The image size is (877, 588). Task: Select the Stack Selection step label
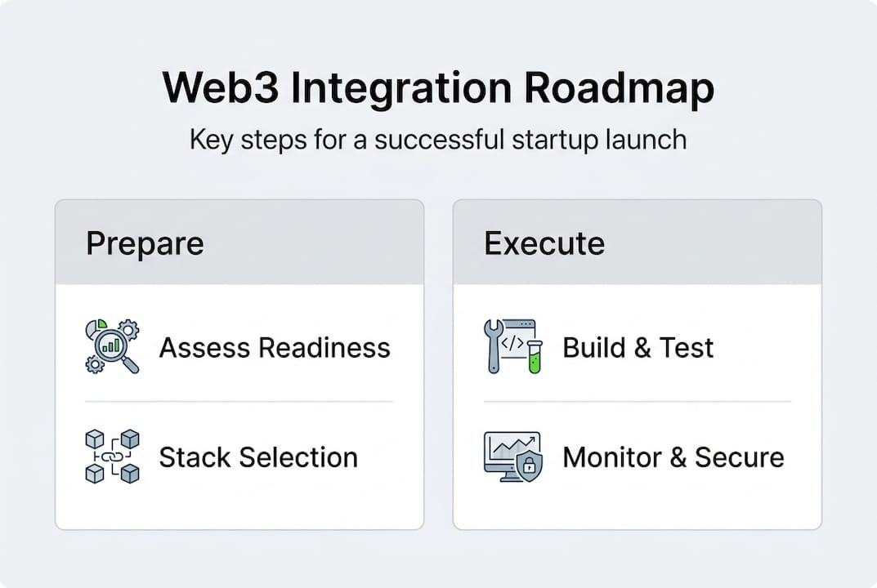[258, 457]
